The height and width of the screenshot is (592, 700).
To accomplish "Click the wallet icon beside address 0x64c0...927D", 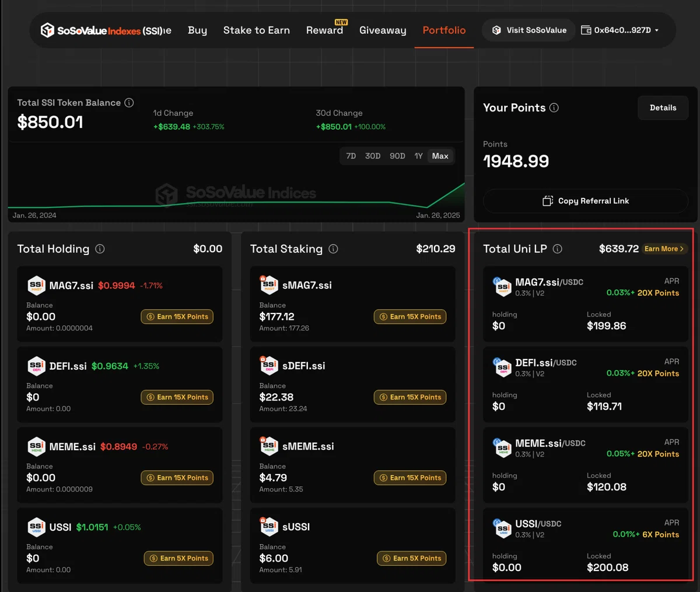I will click(586, 30).
